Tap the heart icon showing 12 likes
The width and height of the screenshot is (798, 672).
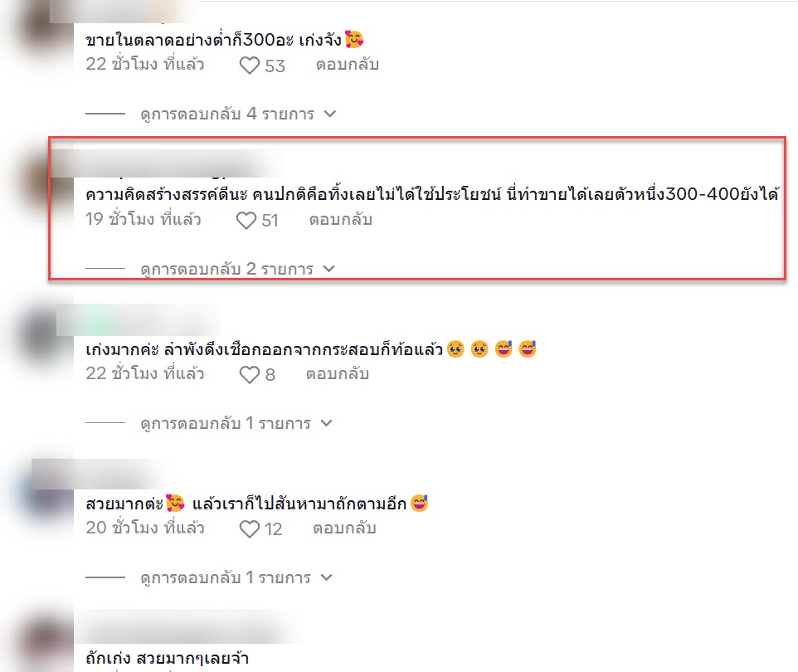pyautogui.click(x=250, y=529)
